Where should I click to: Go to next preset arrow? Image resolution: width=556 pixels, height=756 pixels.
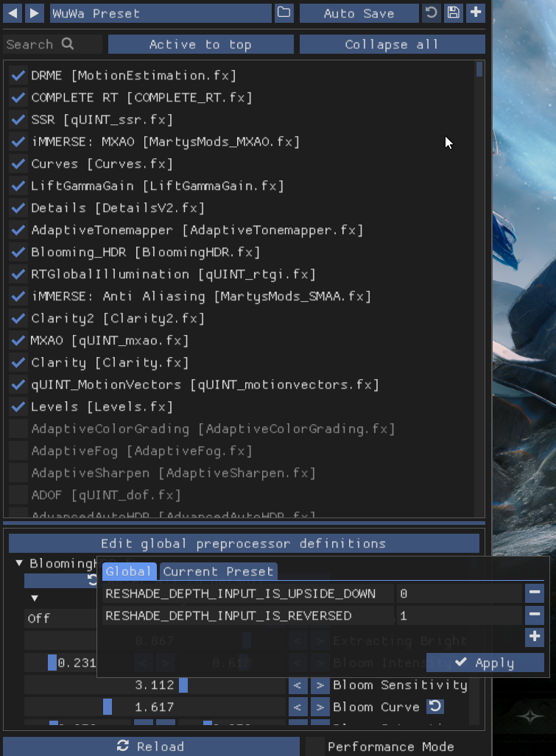[34, 13]
